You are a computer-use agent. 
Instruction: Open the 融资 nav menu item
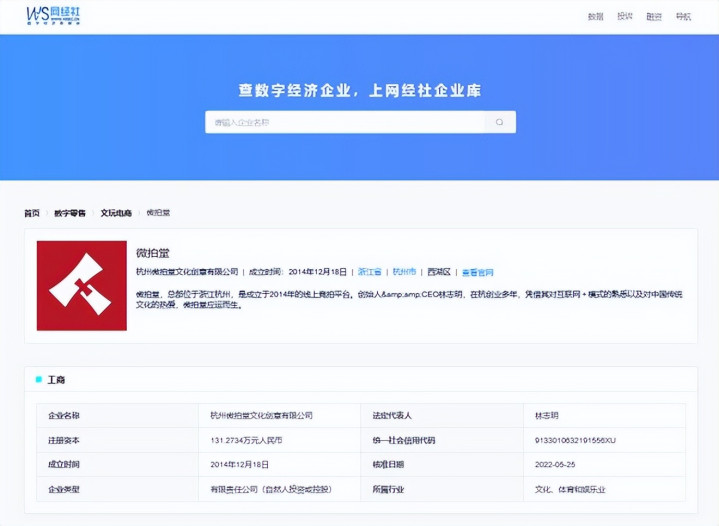pos(653,16)
